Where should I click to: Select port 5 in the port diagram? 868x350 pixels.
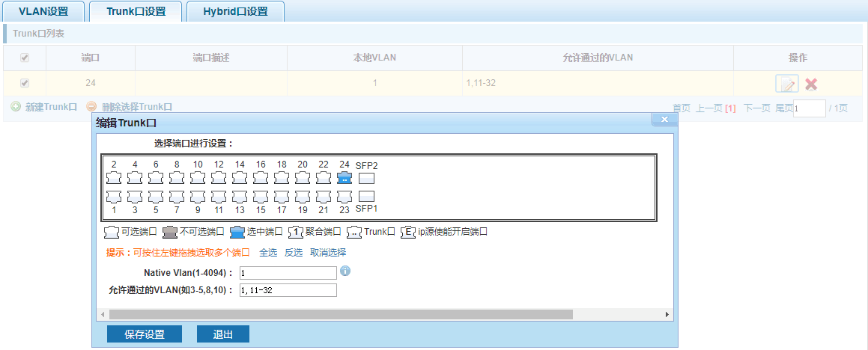(x=156, y=197)
